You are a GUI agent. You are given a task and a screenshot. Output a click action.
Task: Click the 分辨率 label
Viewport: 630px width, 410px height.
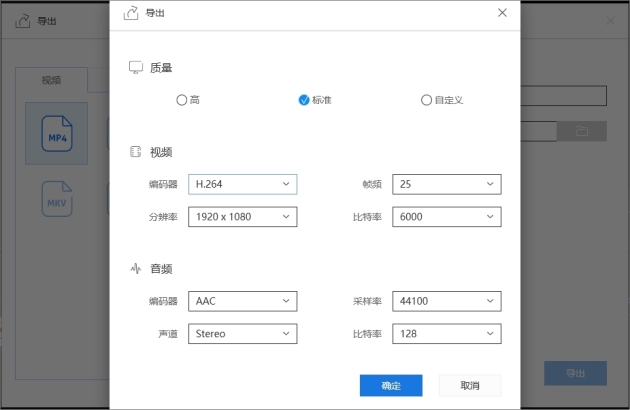pos(163,217)
